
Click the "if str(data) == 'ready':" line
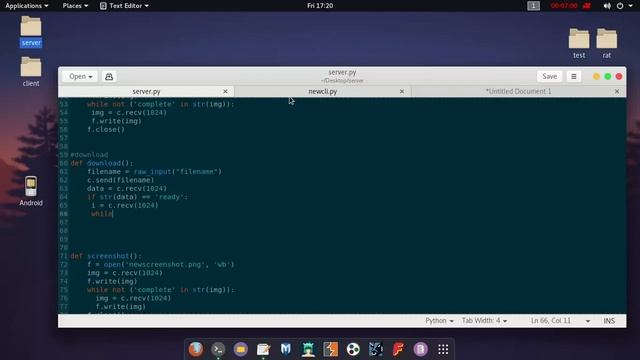point(137,197)
